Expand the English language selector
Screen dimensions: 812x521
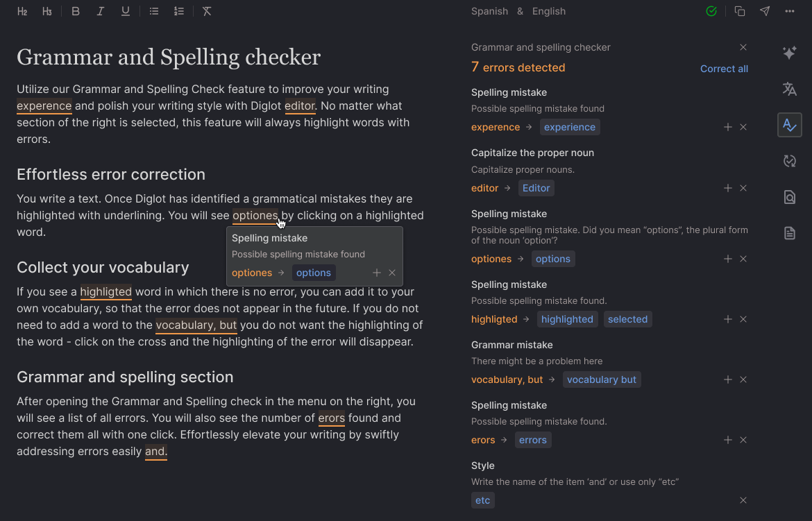coord(549,11)
